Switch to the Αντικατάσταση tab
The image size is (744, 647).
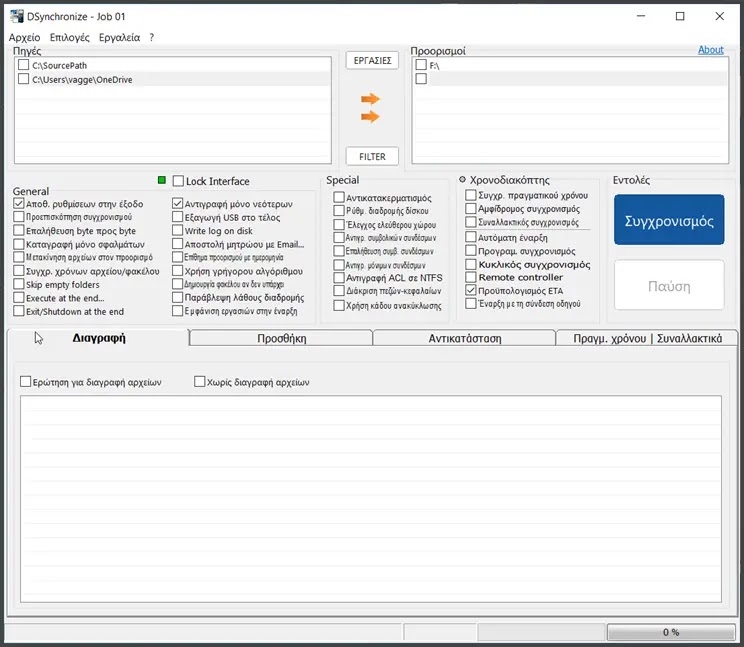[465, 338]
